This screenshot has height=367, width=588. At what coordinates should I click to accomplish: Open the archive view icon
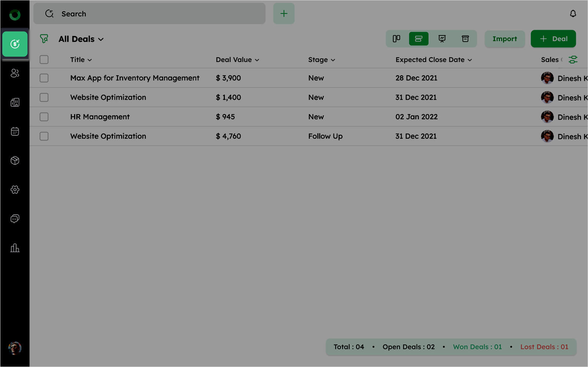point(465,39)
